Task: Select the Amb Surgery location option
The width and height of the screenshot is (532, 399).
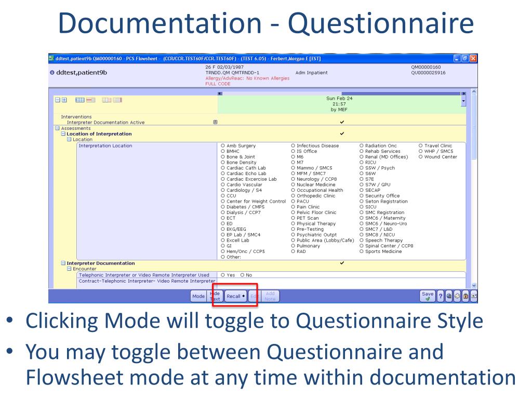Action: [223, 146]
